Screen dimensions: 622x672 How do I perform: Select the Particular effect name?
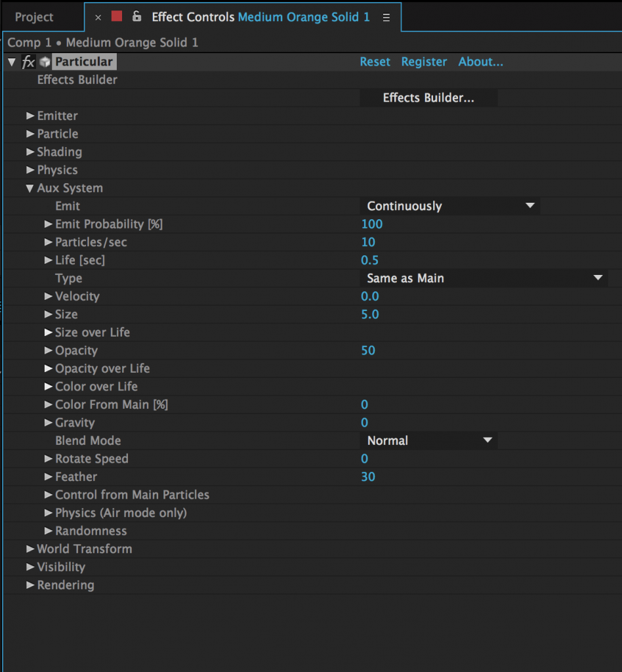coord(84,62)
